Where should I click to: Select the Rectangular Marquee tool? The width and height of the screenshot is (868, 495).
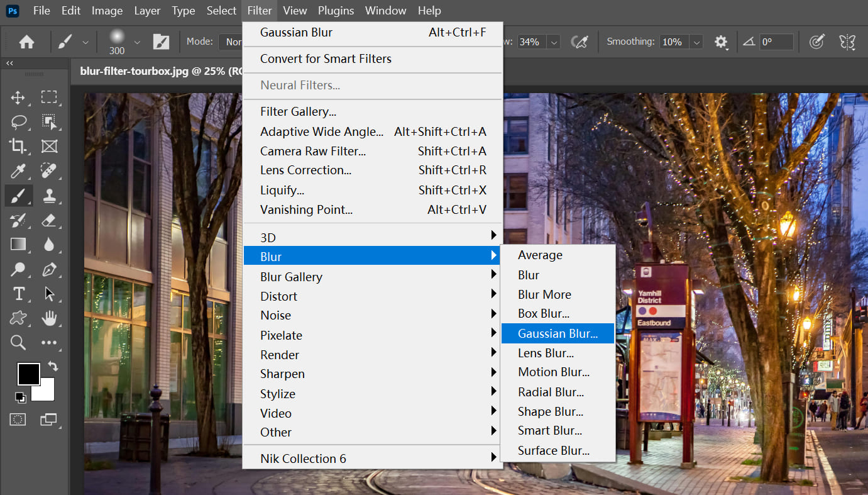coord(49,97)
